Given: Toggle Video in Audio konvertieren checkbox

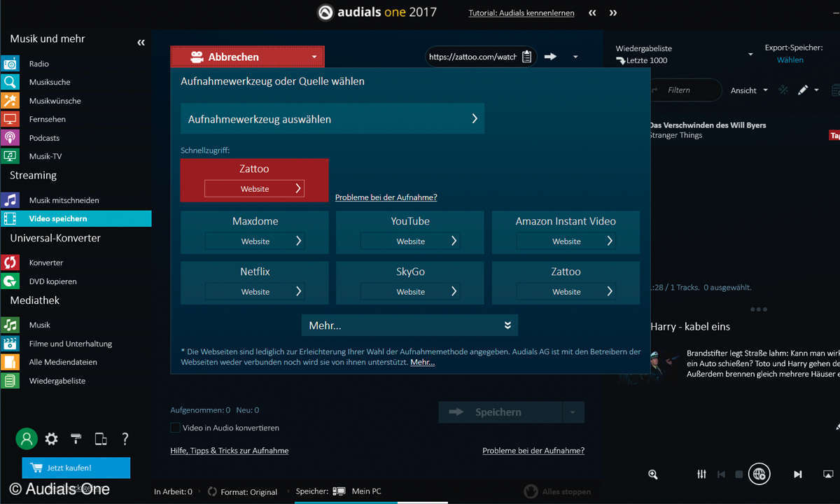Looking at the screenshot, I should pos(176,428).
